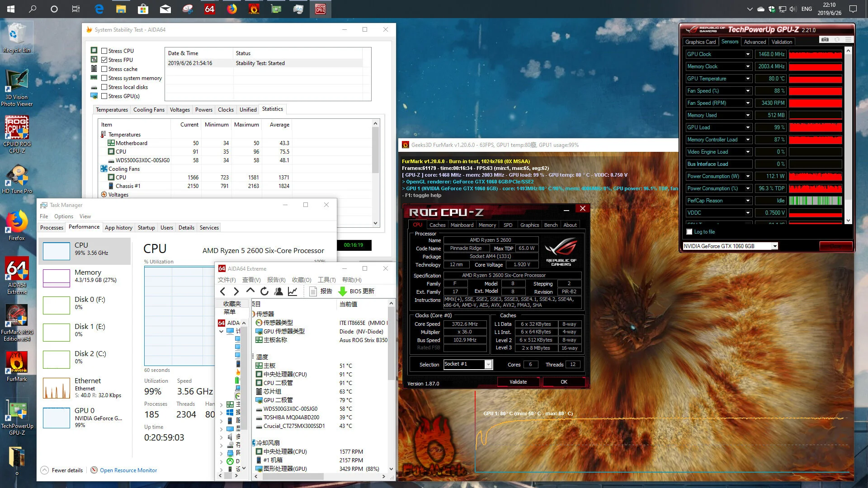The image size is (868, 488).
Task: Click Firefox icon in the taskbar
Action: tap(232, 9)
